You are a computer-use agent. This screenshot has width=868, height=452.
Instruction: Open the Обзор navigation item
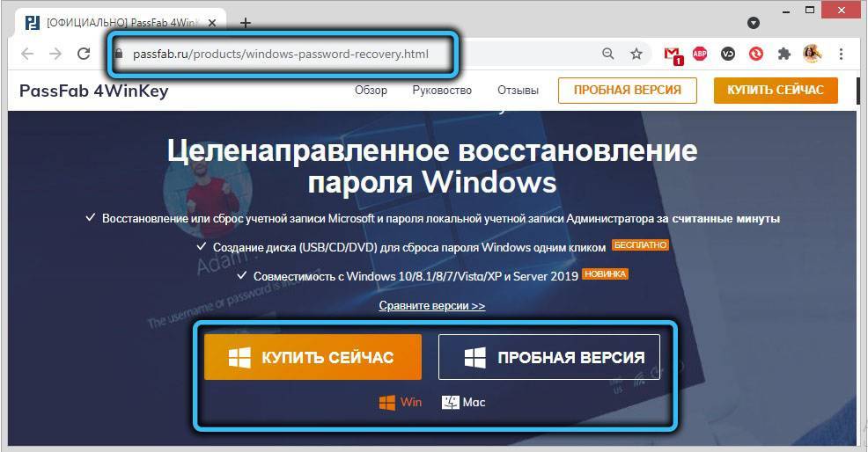(x=371, y=90)
